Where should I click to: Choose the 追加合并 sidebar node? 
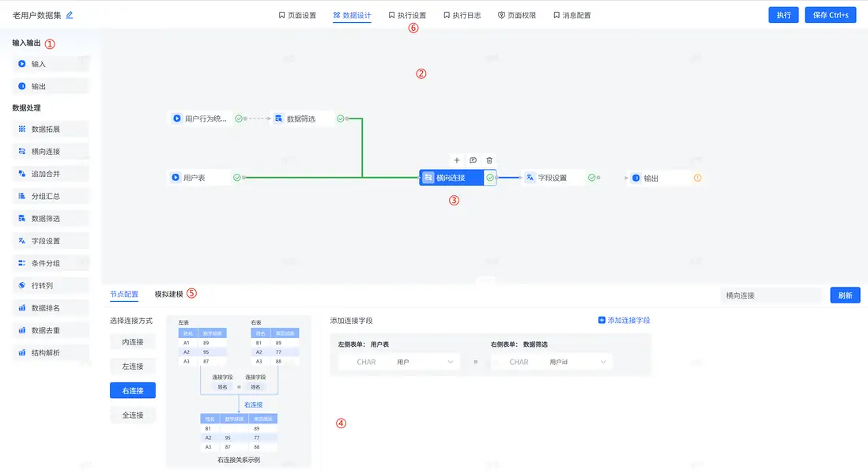[x=51, y=174]
